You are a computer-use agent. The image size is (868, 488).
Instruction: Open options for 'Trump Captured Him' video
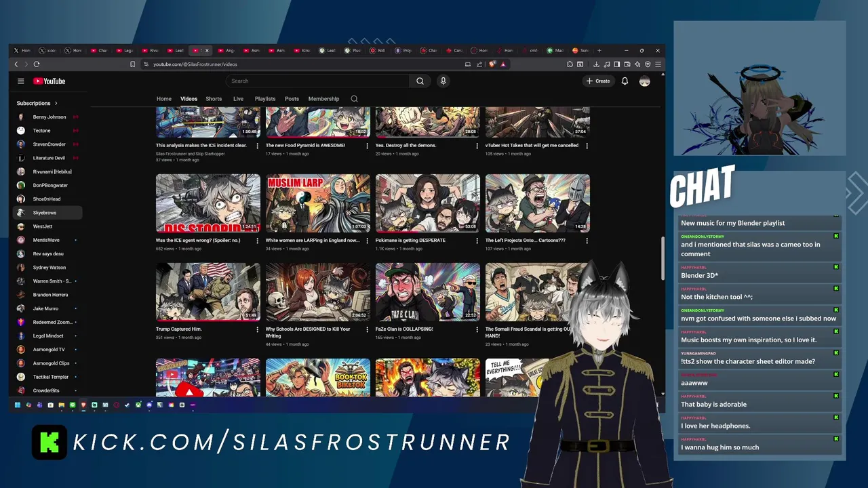(257, 329)
